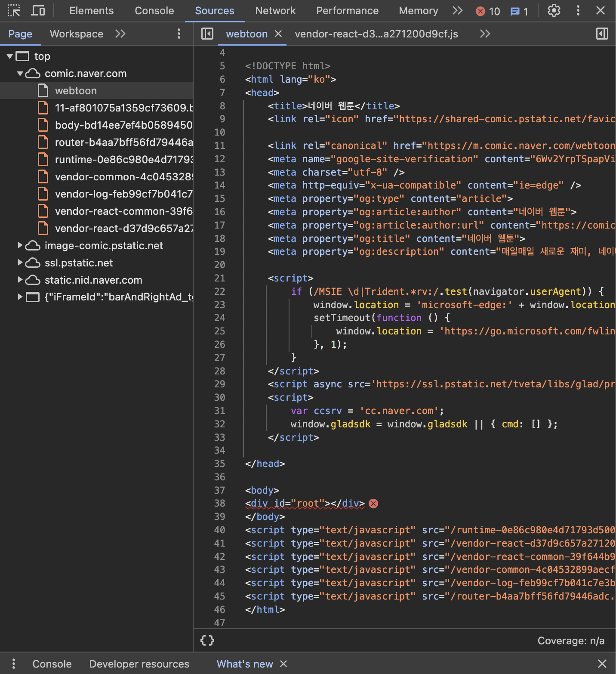The height and width of the screenshot is (674, 616).
Task: Switch to the drawer Console tab
Action: 52,664
